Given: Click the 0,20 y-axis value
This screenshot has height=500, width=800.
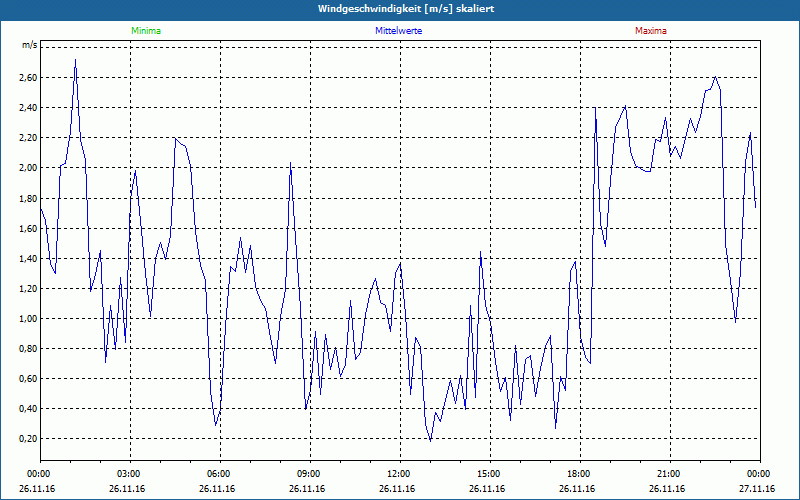Looking at the screenshot, I should [x=29, y=439].
